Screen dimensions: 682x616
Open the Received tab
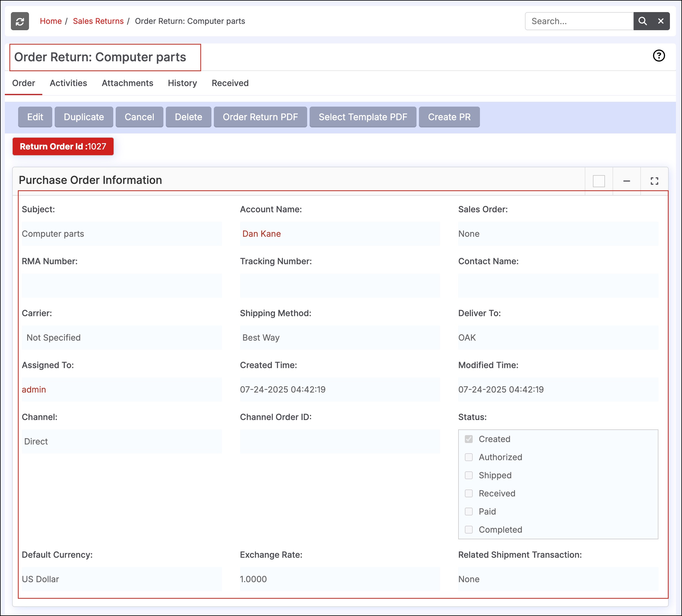click(230, 83)
